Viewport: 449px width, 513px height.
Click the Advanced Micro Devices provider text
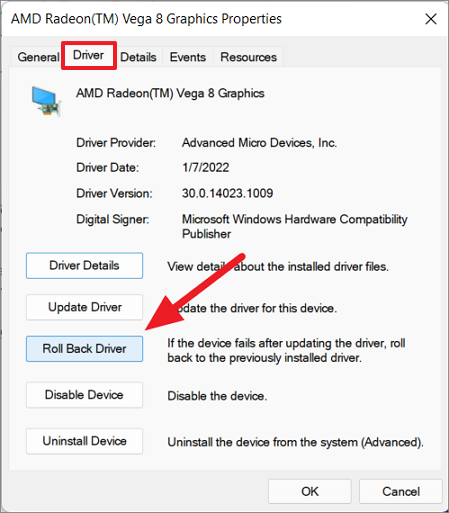pos(259,143)
